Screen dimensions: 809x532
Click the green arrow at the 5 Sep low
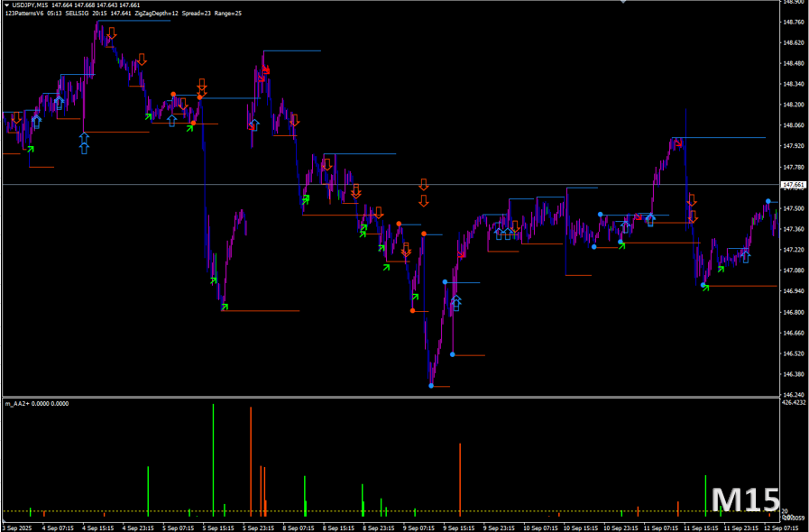click(x=225, y=307)
